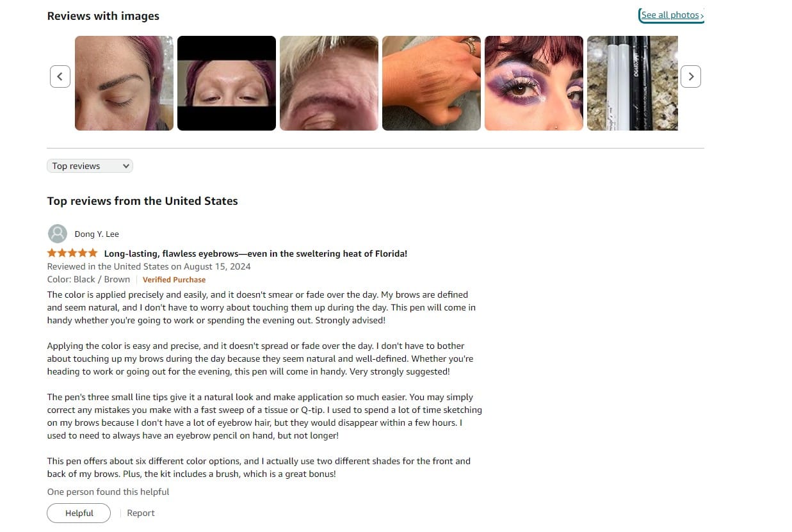This screenshot has width=792, height=532.
Task: View the blonde hair forehead photo
Action: point(329,83)
